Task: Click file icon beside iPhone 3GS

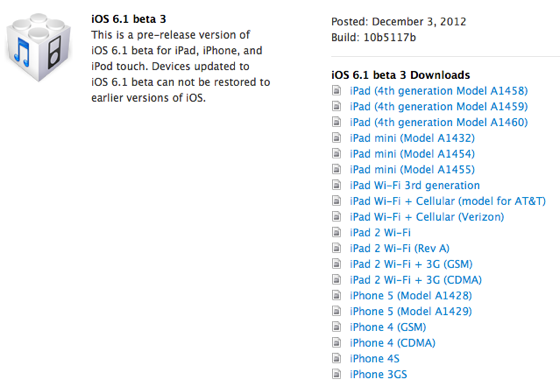Action: click(336, 374)
